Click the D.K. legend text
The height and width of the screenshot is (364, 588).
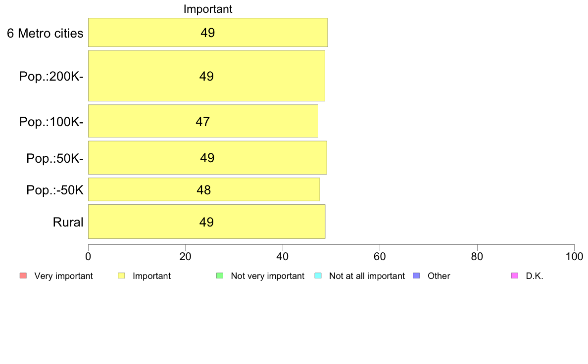535,276
